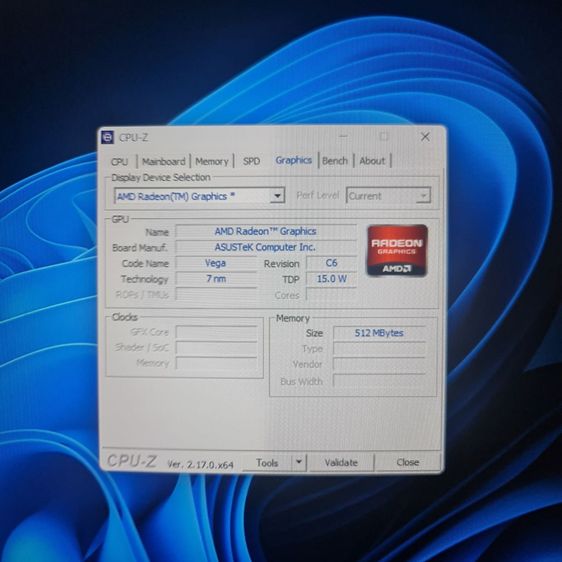Switch to the CPU tab

click(x=120, y=162)
